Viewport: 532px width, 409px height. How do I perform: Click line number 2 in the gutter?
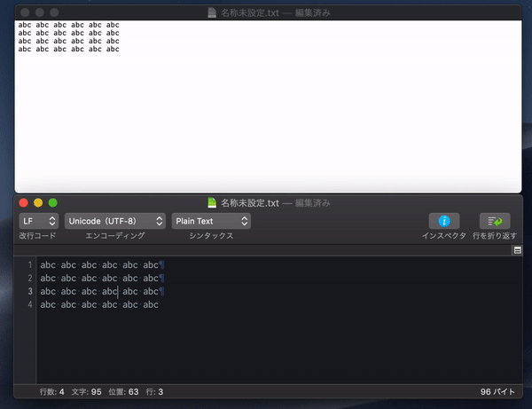click(x=30, y=278)
